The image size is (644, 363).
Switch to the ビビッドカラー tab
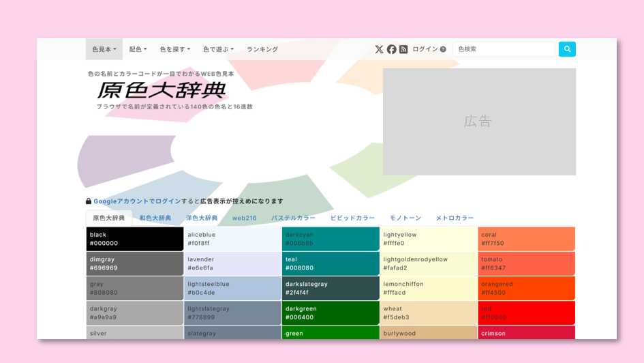(x=352, y=218)
